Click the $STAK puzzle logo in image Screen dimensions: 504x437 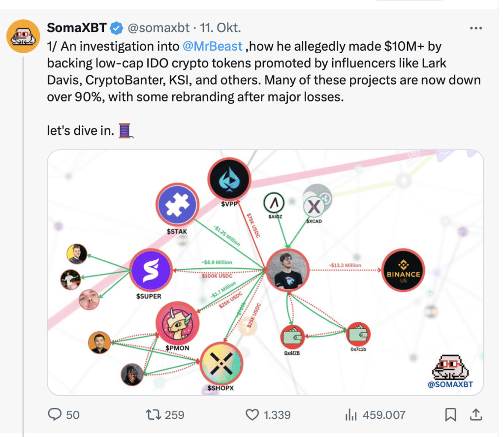coord(178,206)
